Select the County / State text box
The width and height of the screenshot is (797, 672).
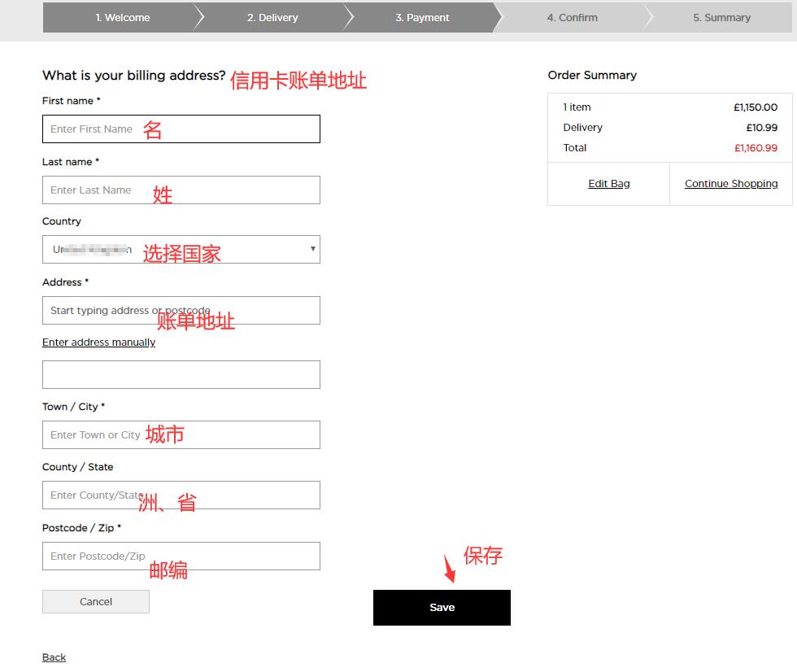pos(181,495)
